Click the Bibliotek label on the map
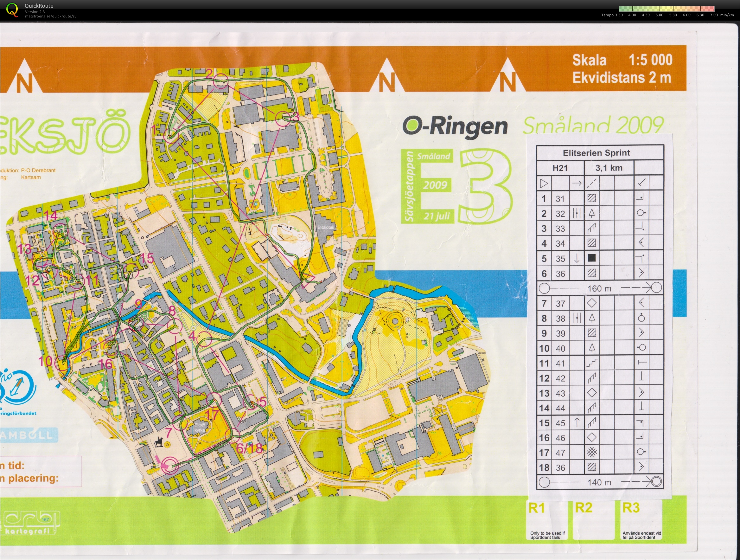740x560 pixels. (326, 227)
